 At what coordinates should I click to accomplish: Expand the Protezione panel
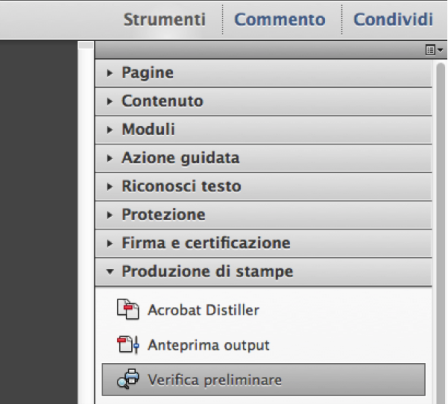pos(264,215)
